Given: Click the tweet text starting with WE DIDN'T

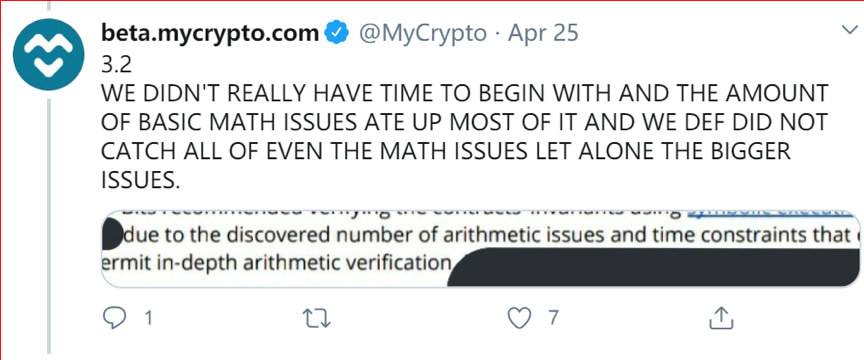Looking at the screenshot, I should point(465,138).
